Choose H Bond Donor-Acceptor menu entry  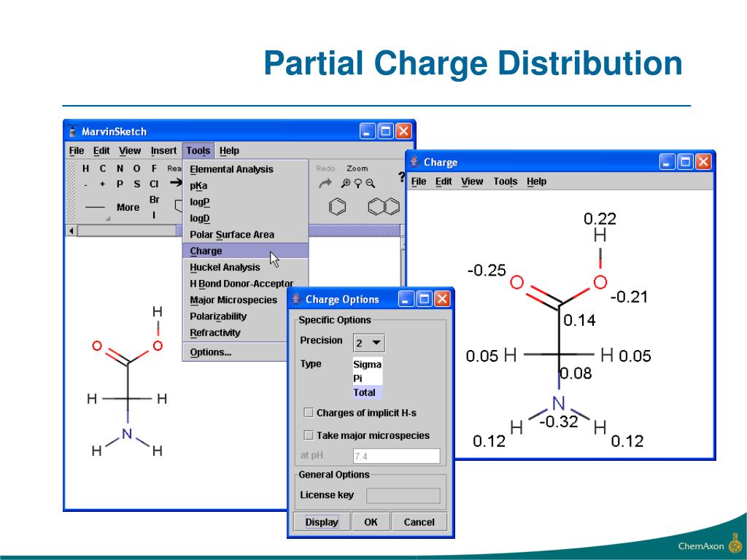tap(241, 284)
